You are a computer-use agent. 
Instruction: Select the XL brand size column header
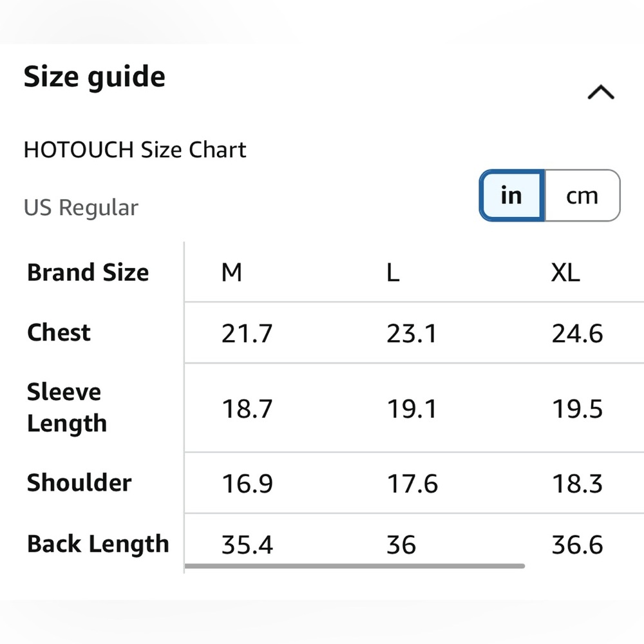tap(565, 272)
